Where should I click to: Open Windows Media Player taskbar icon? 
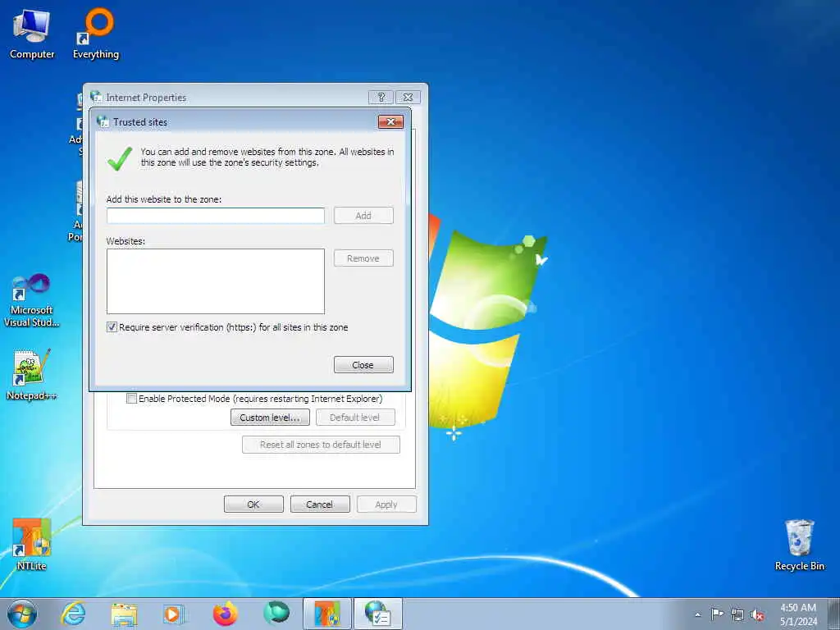(174, 614)
